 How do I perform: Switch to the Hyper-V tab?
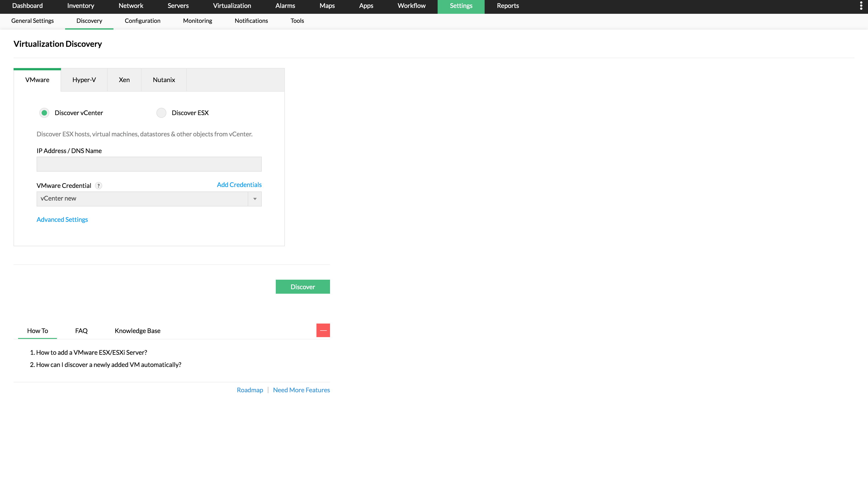(84, 80)
